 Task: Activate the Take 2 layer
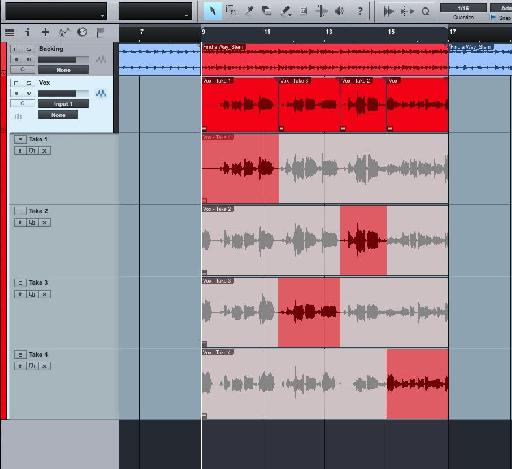point(20,222)
